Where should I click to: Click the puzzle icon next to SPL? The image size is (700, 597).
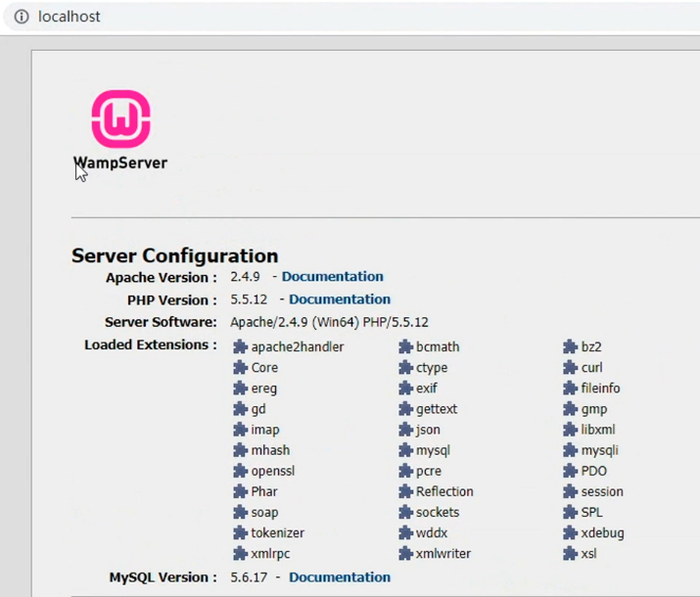click(570, 512)
